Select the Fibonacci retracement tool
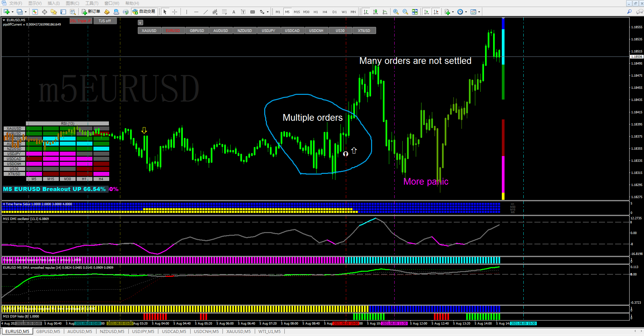 [224, 12]
